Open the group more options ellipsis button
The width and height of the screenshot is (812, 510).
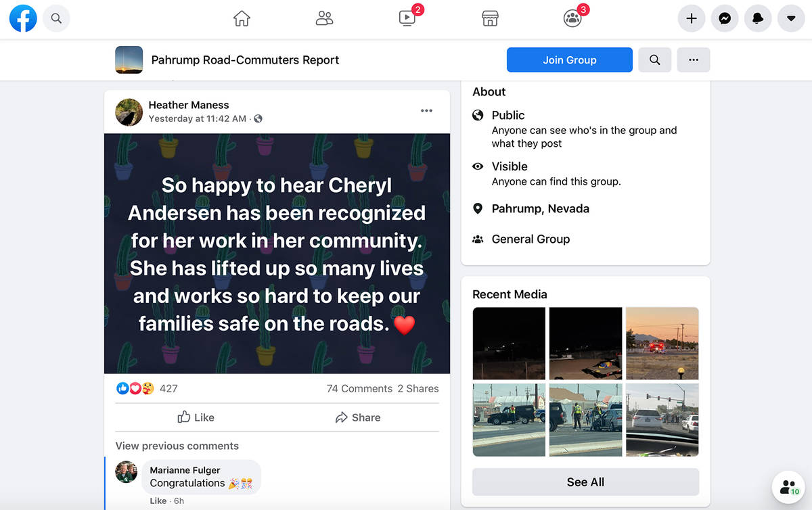click(x=694, y=60)
